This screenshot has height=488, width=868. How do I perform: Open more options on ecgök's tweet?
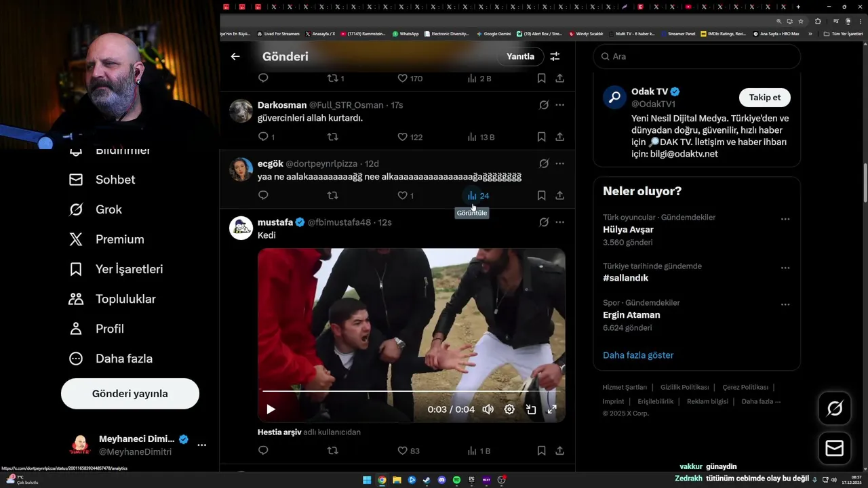tap(559, 163)
